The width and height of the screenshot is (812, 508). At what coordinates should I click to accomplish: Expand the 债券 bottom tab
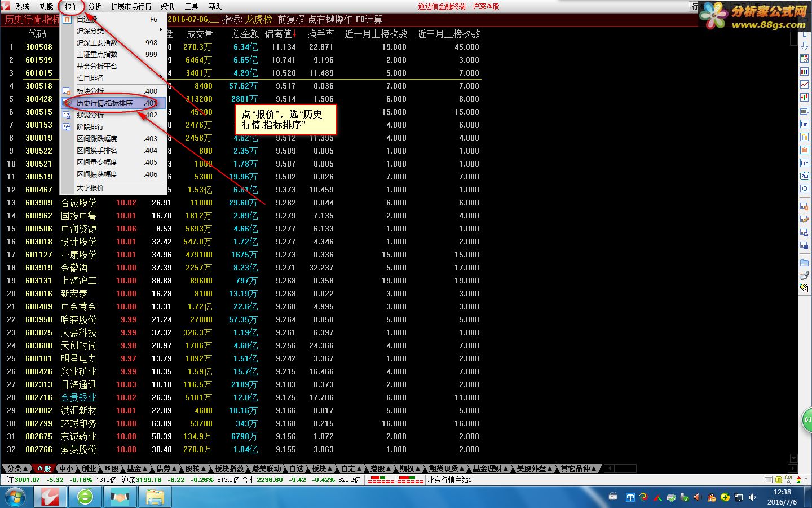coord(166,468)
